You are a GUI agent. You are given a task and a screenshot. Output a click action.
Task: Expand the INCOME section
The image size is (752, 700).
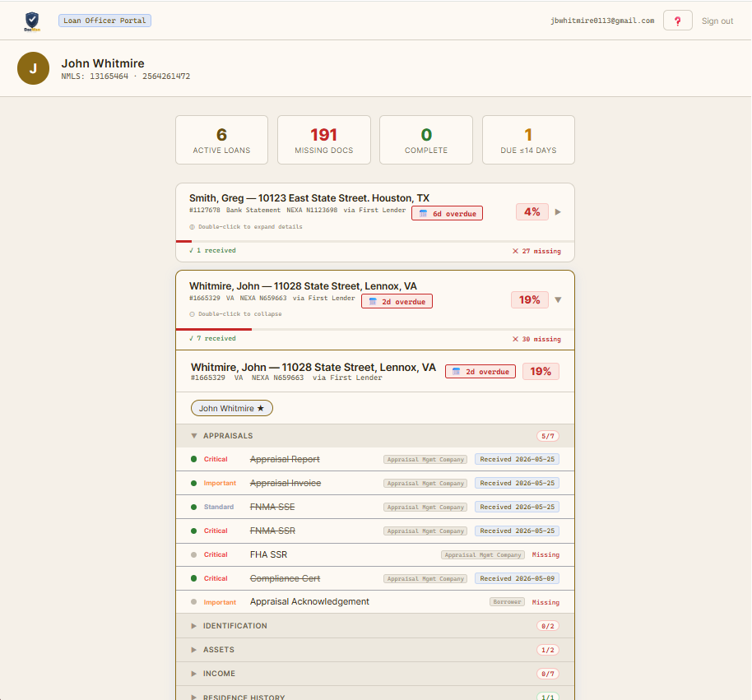point(375,674)
